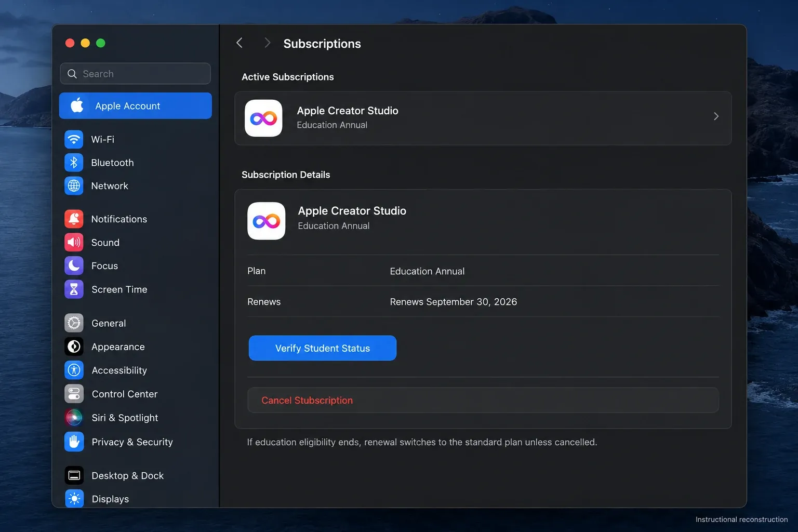The width and height of the screenshot is (798, 532).
Task: Select the Network label in the sidebar
Action: click(110, 185)
